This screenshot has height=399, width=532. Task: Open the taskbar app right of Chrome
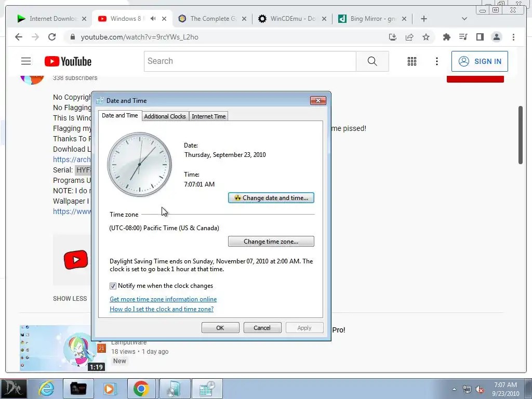point(175,389)
